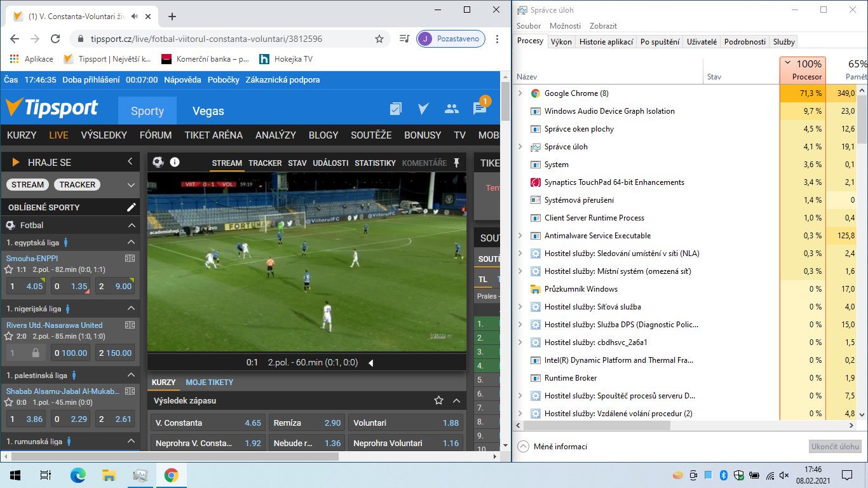Favorite the Shabab Alsamu match with its star
The image size is (868, 488).
pyautogui.click(x=9, y=402)
